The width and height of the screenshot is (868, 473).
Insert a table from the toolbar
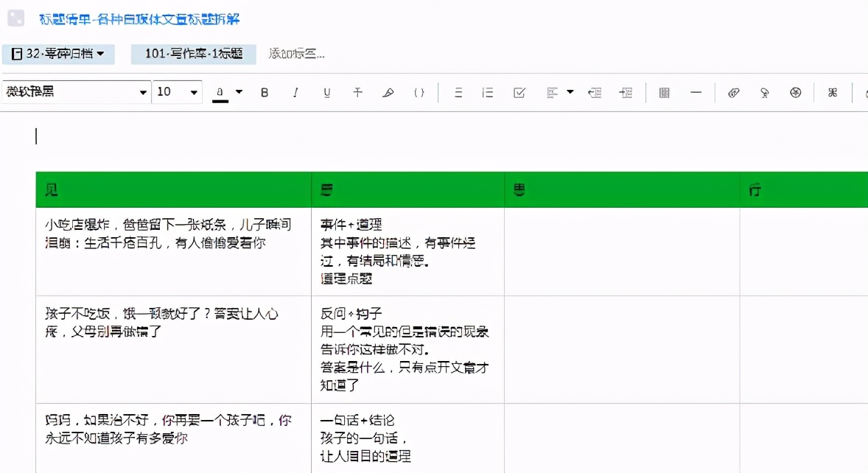664,93
